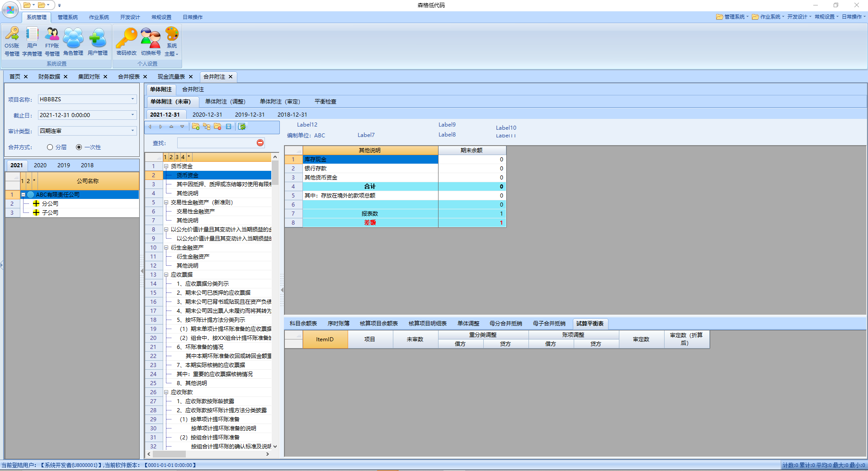
Task: Click level 3 outline button in tree header
Action: point(177,157)
